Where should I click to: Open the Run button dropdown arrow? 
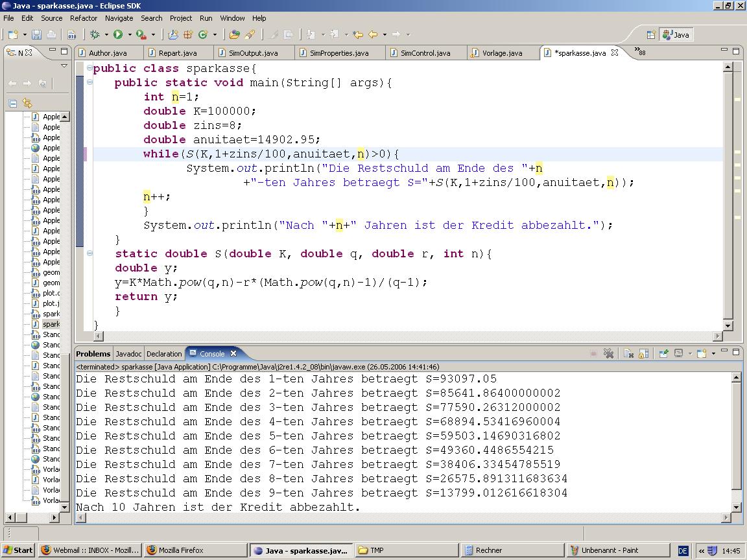tap(129, 34)
